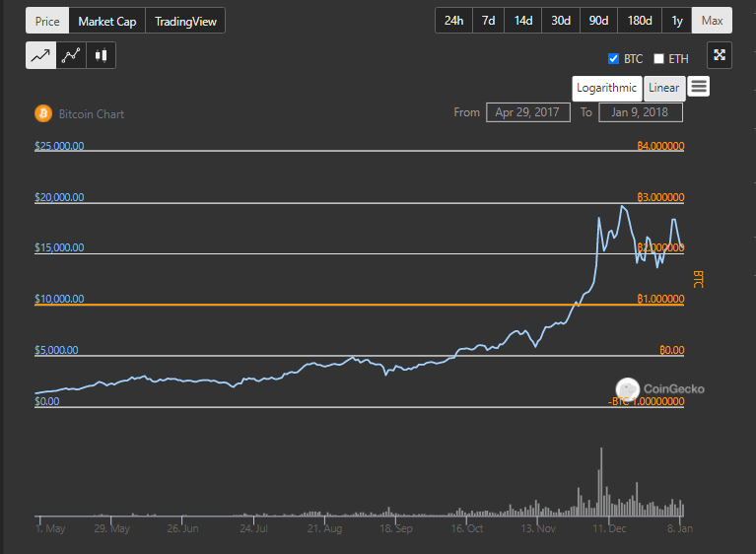756x554 pixels.
Task: Click the 16. Oct date axis label
Action: (467, 528)
